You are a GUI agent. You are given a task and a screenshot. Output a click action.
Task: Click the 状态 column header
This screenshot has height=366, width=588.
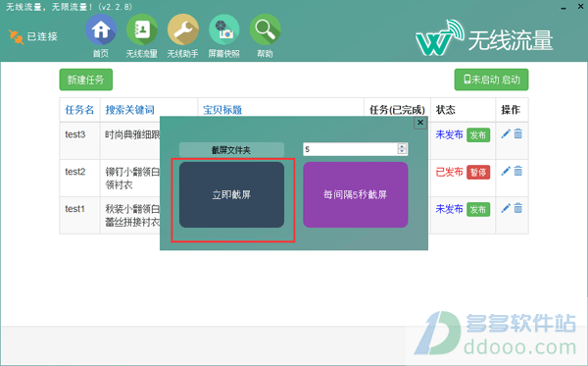tap(446, 110)
